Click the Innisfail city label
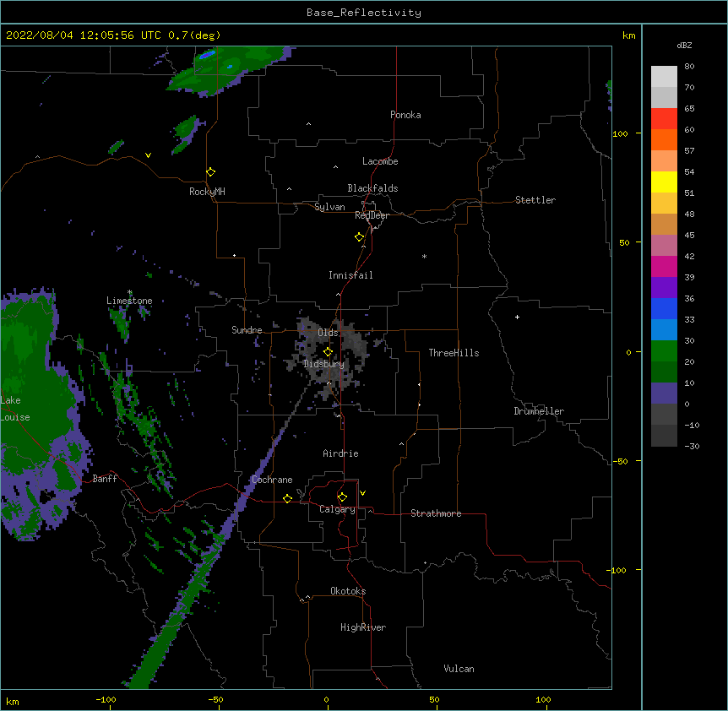 350,275
